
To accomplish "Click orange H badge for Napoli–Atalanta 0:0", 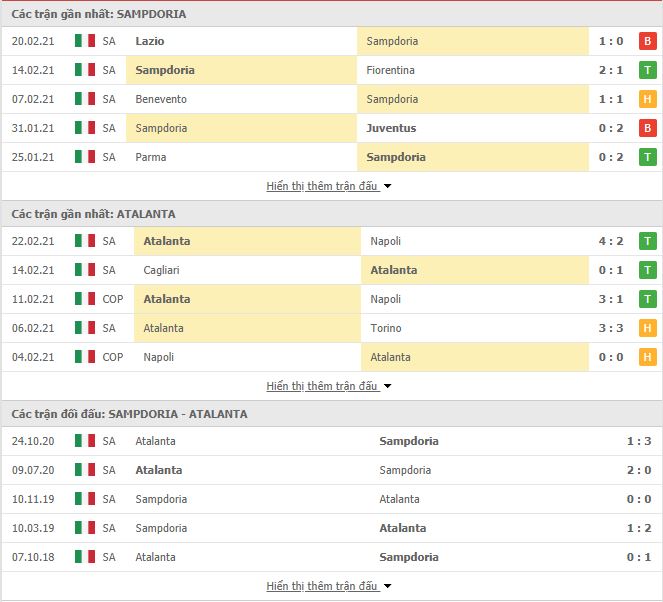I will [647, 357].
